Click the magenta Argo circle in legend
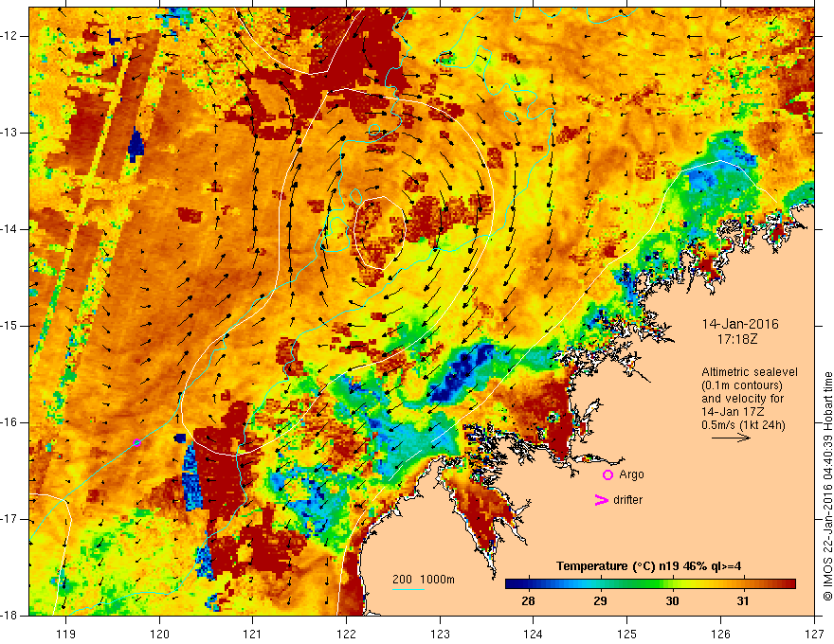 (607, 475)
